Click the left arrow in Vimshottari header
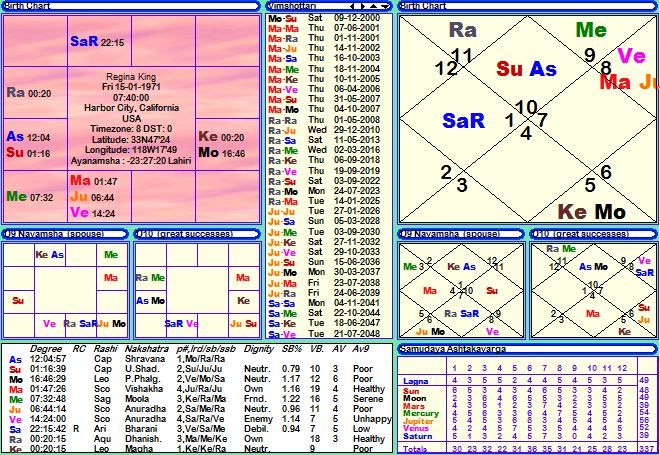This screenshot has width=660, height=455. click(x=352, y=6)
